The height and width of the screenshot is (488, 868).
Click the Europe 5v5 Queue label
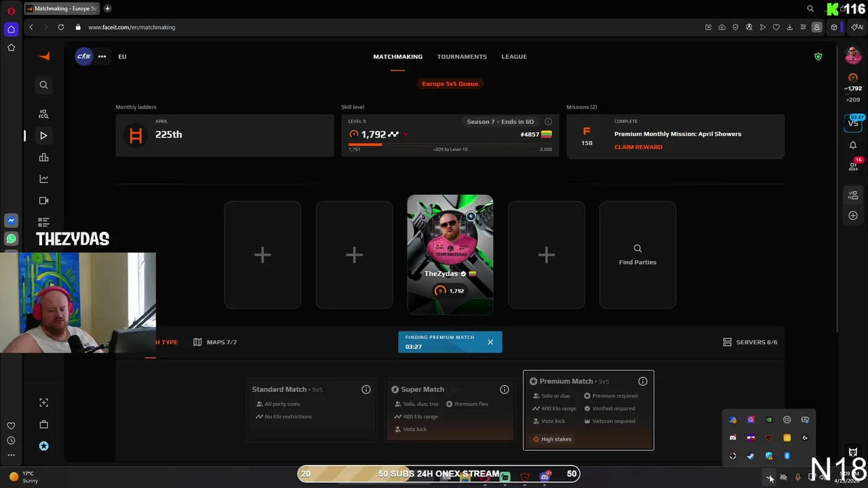(x=450, y=84)
